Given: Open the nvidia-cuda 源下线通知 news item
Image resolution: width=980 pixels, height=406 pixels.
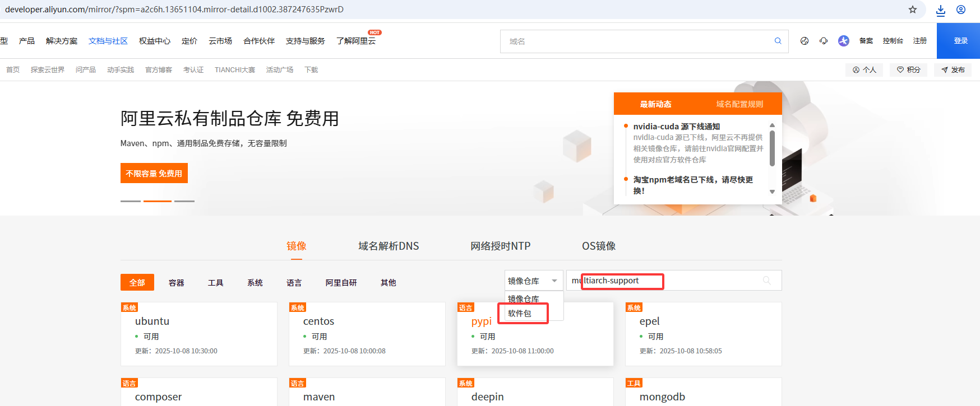Looking at the screenshot, I should coord(677,127).
